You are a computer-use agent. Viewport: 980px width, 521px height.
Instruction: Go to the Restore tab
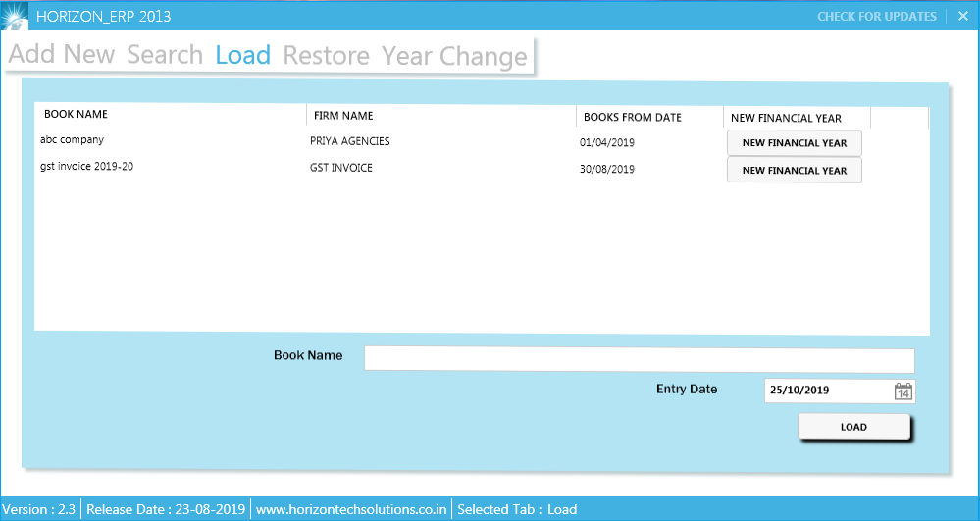pos(327,56)
